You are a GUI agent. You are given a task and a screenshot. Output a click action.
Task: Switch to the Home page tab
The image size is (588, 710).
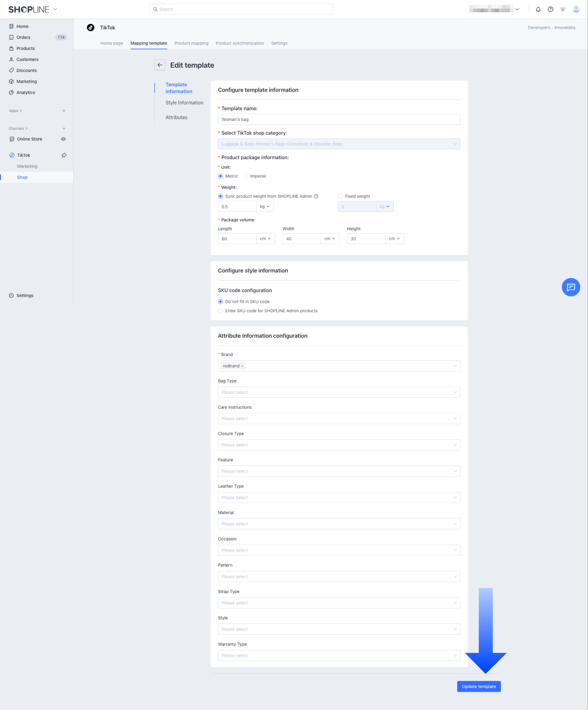pyautogui.click(x=111, y=43)
